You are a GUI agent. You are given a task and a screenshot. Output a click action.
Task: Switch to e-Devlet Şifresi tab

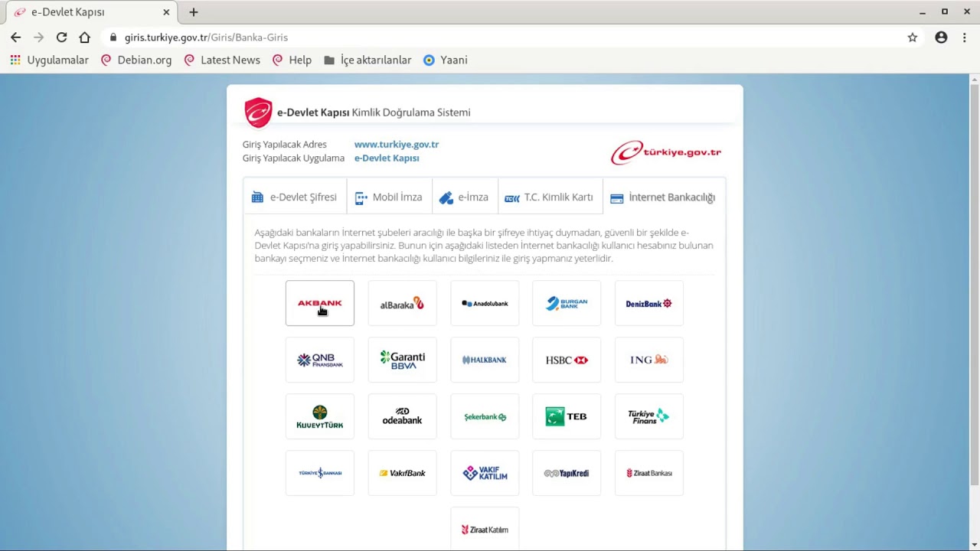point(295,197)
